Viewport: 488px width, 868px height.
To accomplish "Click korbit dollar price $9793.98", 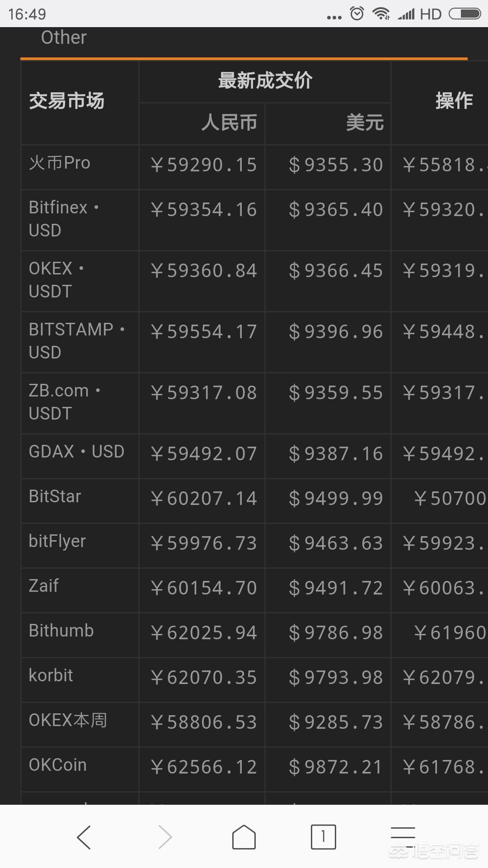I will (x=336, y=678).
